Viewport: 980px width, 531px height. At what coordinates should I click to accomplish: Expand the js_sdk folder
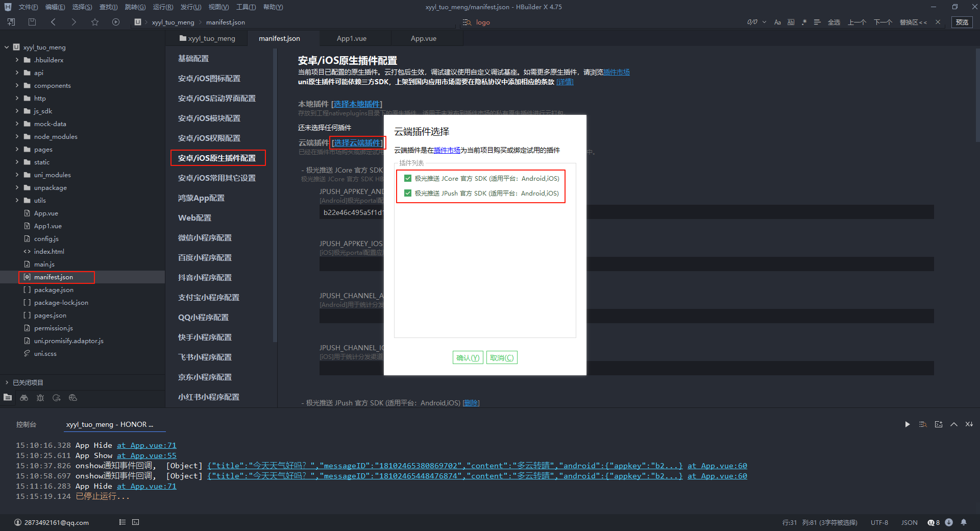[x=17, y=111]
